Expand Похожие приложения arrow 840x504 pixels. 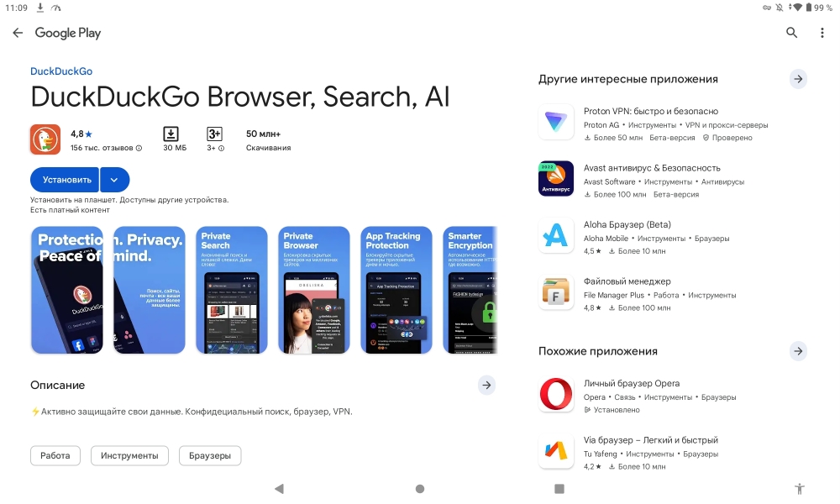pyautogui.click(x=798, y=351)
